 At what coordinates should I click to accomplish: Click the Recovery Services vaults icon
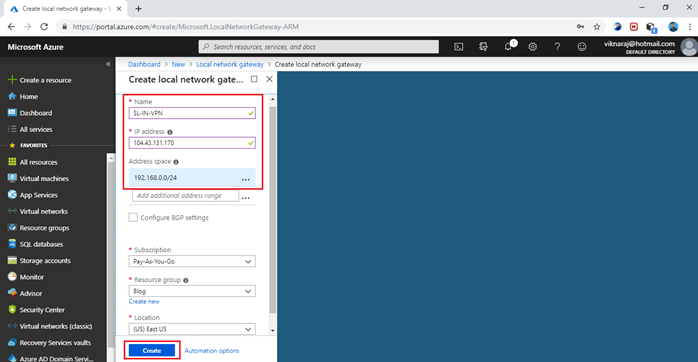pos(12,342)
